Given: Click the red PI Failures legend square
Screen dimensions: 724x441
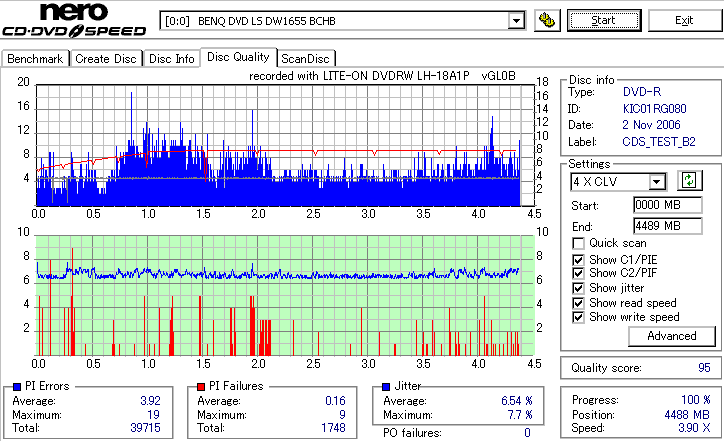Looking at the screenshot, I should tap(201, 387).
